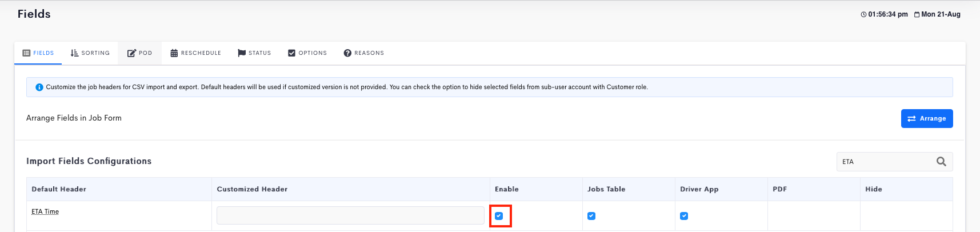This screenshot has height=232, width=980.
Task: Click the calendar icon beside Mon 21-Aug
Action: coord(917,15)
